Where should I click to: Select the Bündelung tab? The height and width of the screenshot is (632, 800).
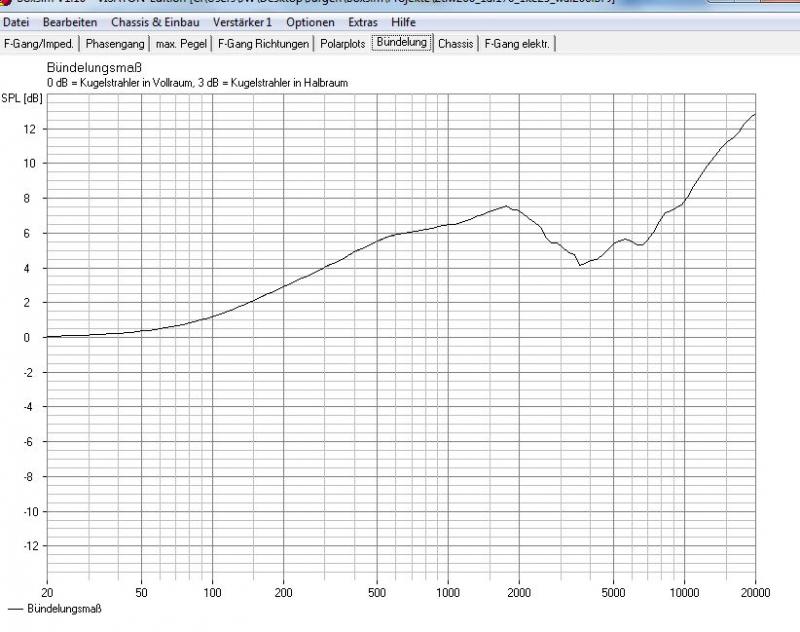coord(402,42)
